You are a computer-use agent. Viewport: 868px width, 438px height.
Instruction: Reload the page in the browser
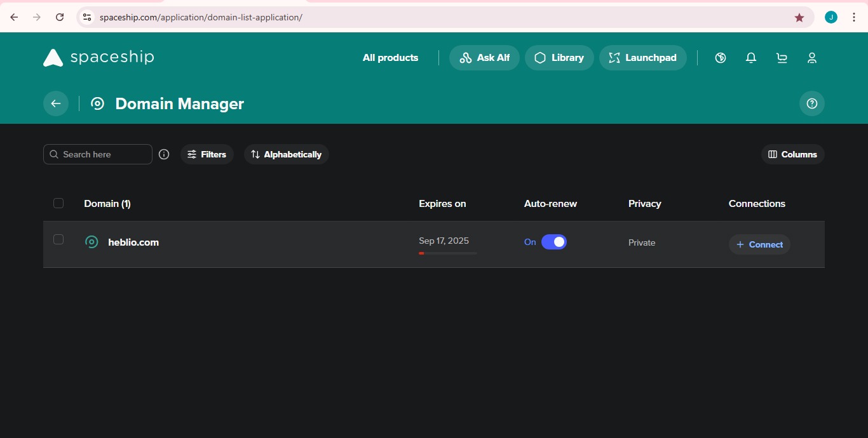[60, 17]
